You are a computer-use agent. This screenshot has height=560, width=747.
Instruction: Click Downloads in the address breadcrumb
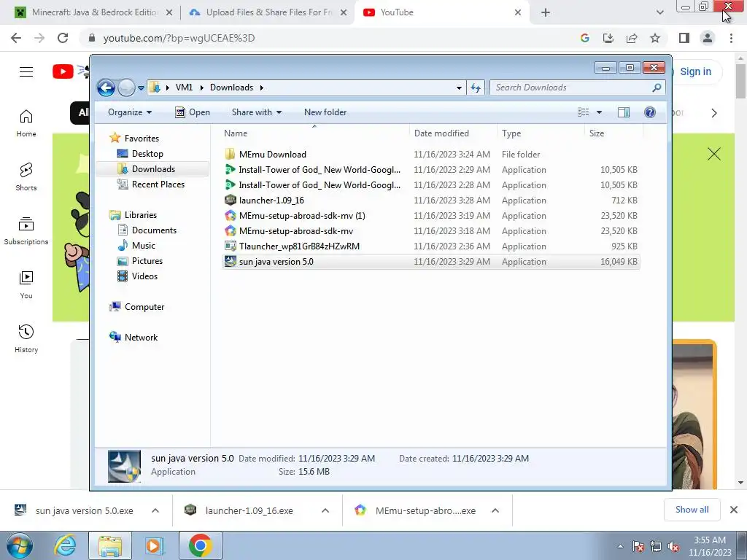coord(231,87)
